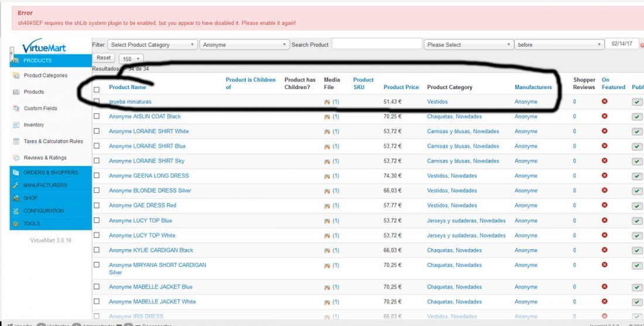This screenshot has height=326, width=644.
Task: Click the Reviews & Ratings icon
Action: pos(16,158)
